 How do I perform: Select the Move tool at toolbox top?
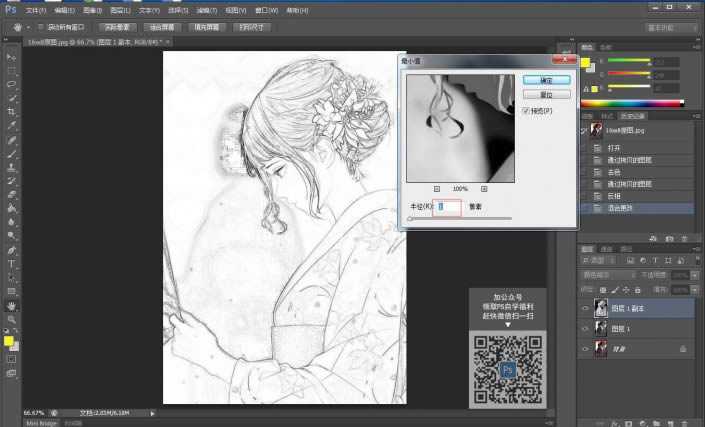tap(11, 58)
